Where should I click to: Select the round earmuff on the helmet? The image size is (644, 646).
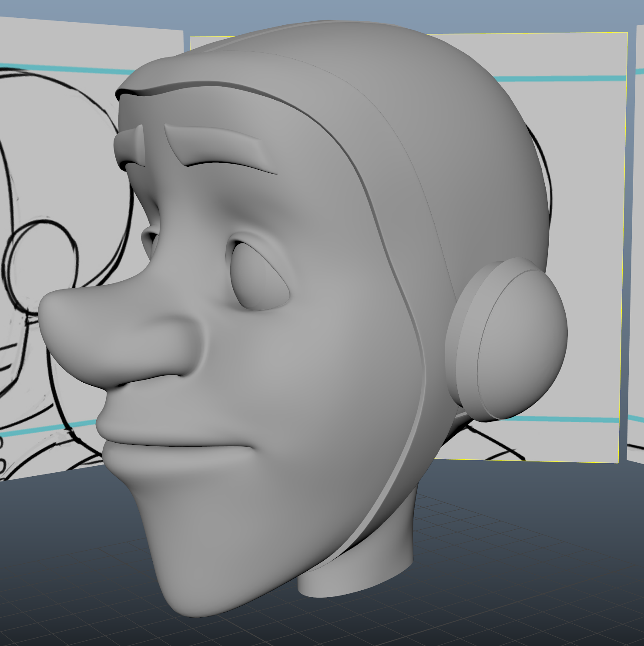507,340
